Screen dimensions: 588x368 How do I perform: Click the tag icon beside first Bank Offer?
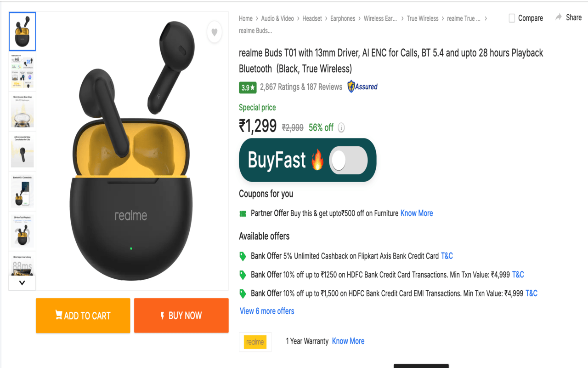243,256
